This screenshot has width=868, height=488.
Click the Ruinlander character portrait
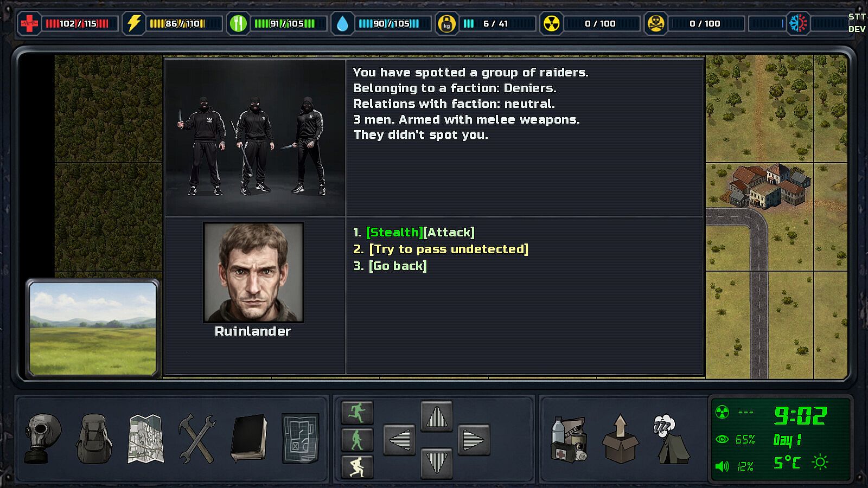(253, 272)
